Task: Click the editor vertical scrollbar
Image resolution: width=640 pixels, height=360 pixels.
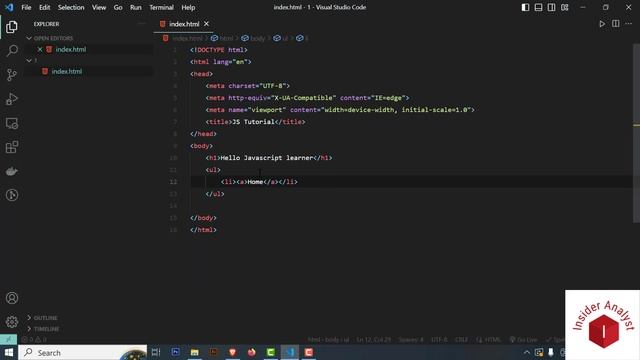Action: click(636, 133)
